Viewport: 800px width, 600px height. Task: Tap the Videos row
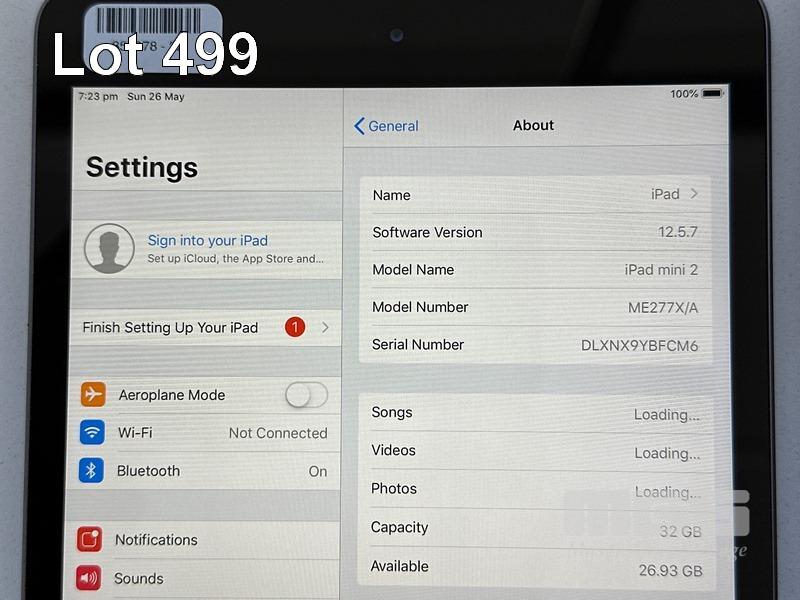click(536, 451)
